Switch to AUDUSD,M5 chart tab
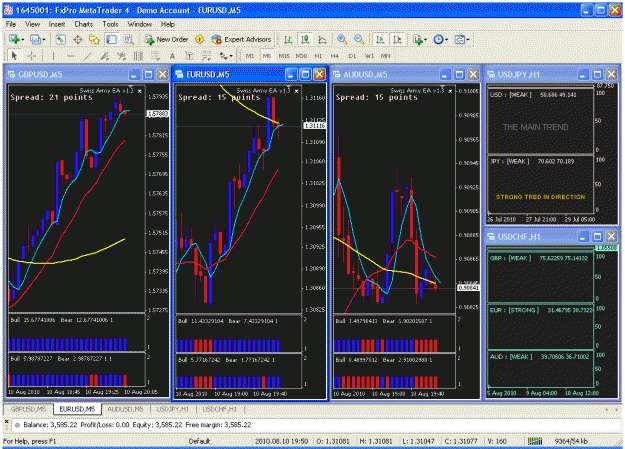Viewport: 625px width, 449px height. coord(125,409)
